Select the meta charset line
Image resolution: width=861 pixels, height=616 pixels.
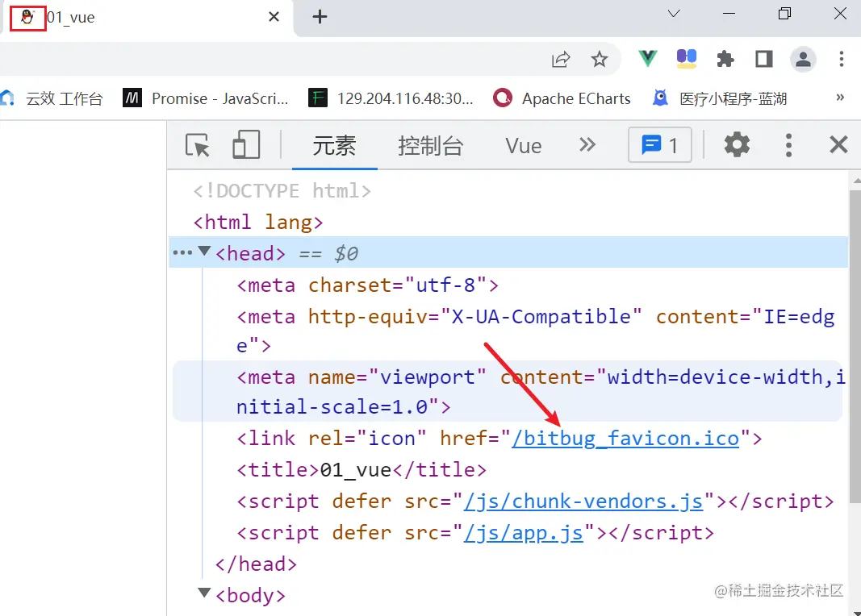[367, 285]
